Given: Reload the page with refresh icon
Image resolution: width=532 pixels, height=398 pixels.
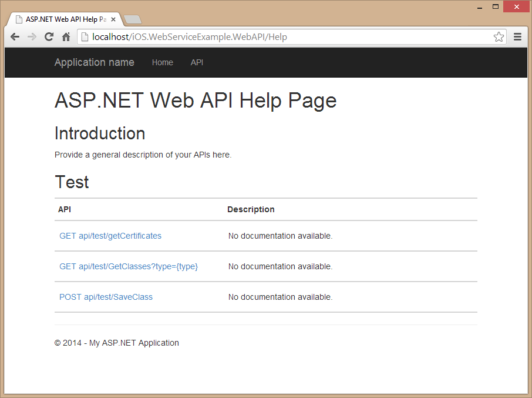Looking at the screenshot, I should [x=49, y=36].
